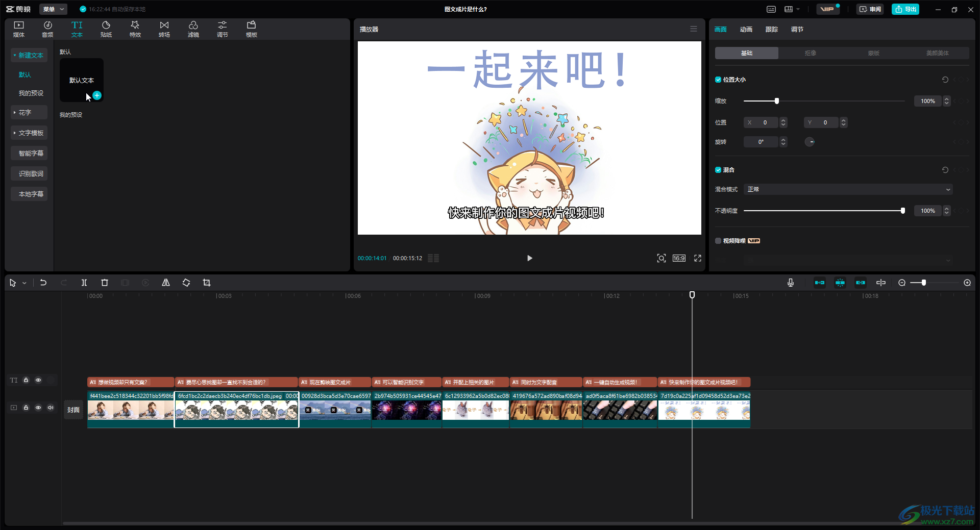Image resolution: width=980 pixels, height=530 pixels.
Task: Open the Templates (模板) panel
Action: pos(251,29)
